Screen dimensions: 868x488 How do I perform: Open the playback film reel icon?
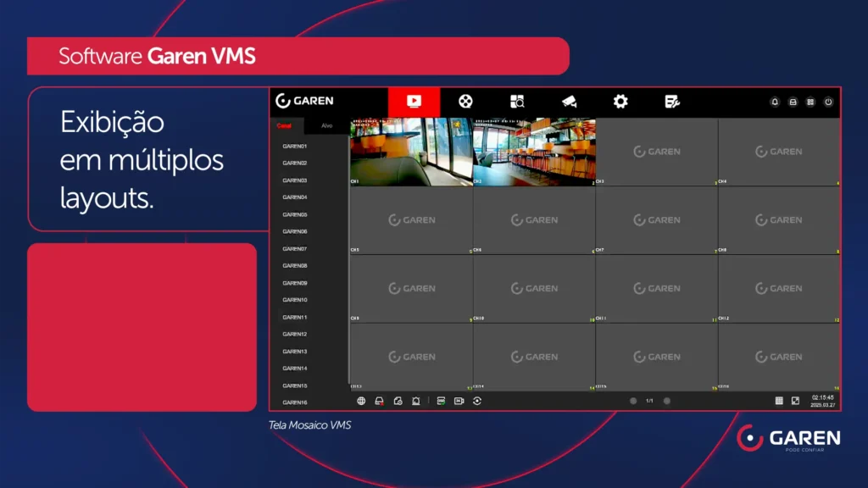point(465,102)
